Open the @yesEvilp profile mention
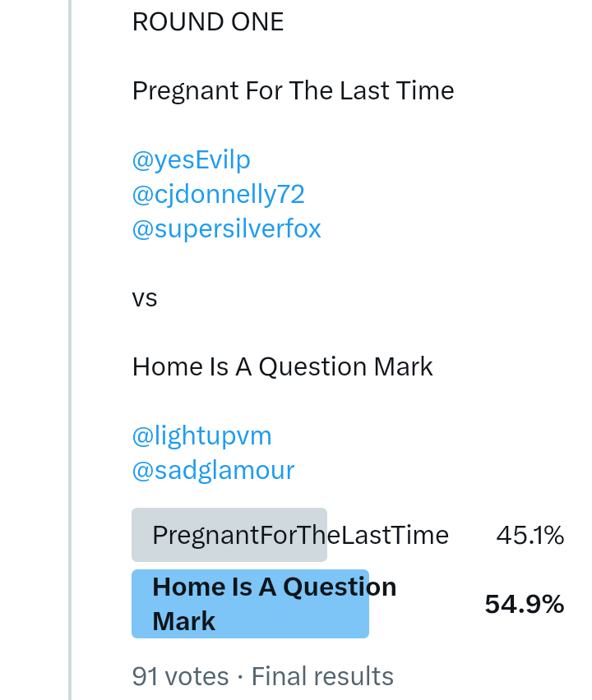The height and width of the screenshot is (700, 592). (x=191, y=160)
